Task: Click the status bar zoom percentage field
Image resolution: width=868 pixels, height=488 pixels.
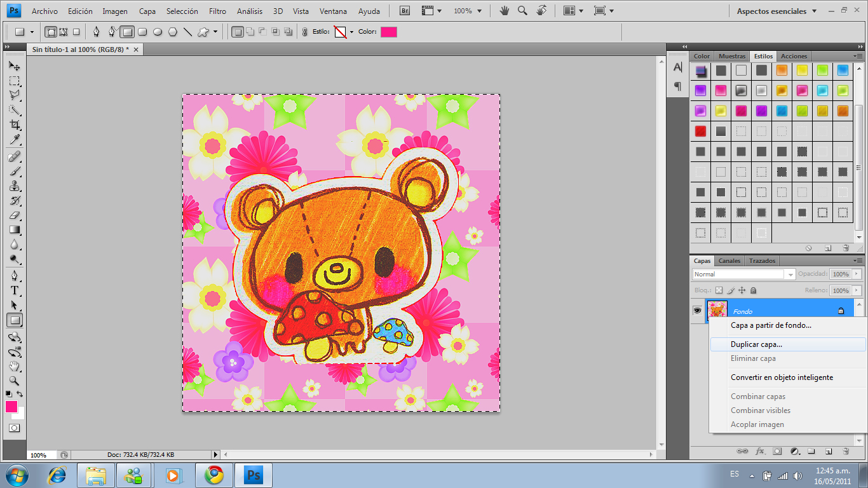Action: tap(42, 455)
